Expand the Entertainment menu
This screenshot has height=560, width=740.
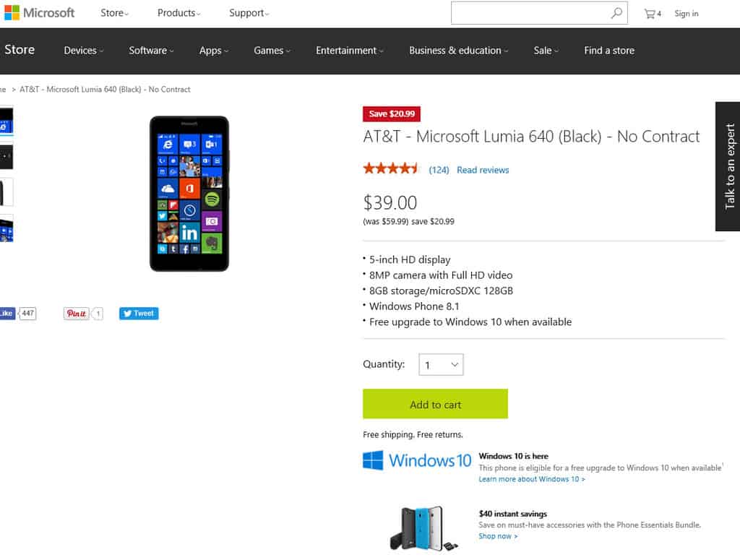pyautogui.click(x=350, y=51)
